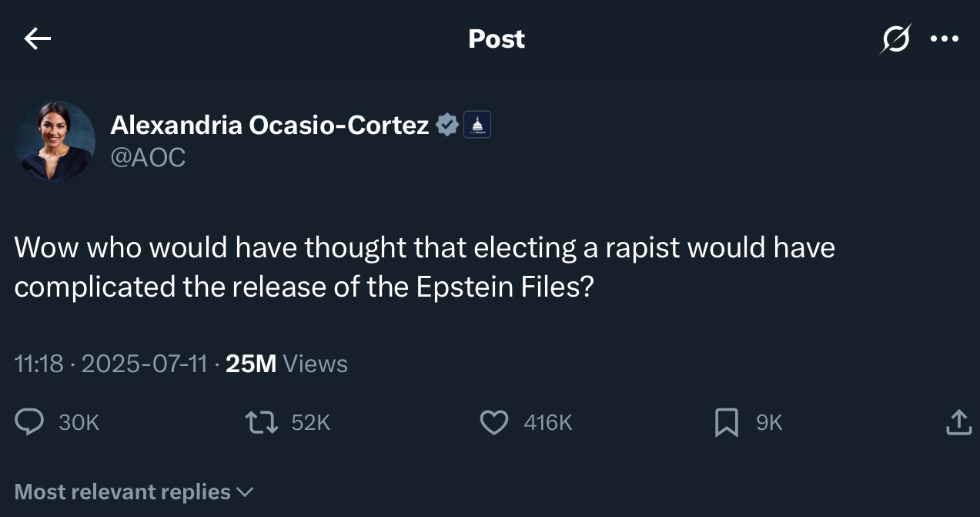Go back using the left arrow
Image resolution: width=980 pixels, height=517 pixels.
[37, 39]
